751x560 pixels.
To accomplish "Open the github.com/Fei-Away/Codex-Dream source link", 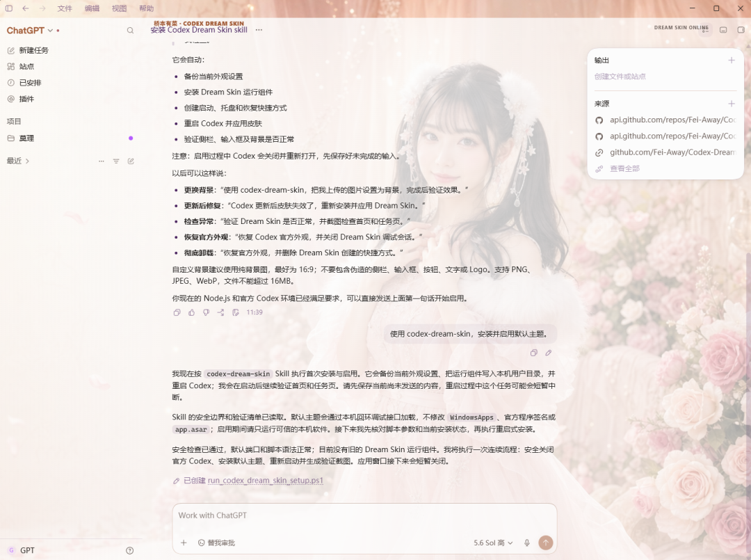I will (665, 152).
